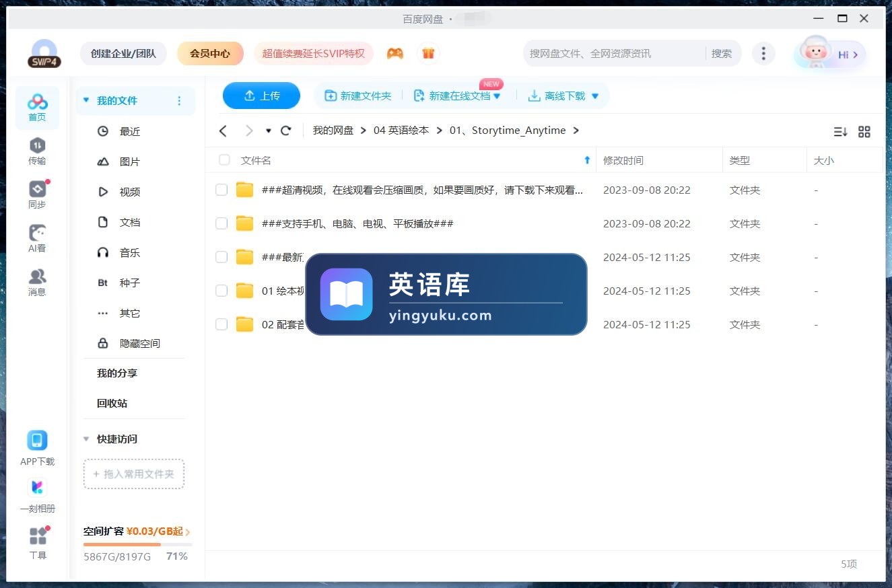Open the 消息 messages section
892x588 pixels.
click(37, 283)
